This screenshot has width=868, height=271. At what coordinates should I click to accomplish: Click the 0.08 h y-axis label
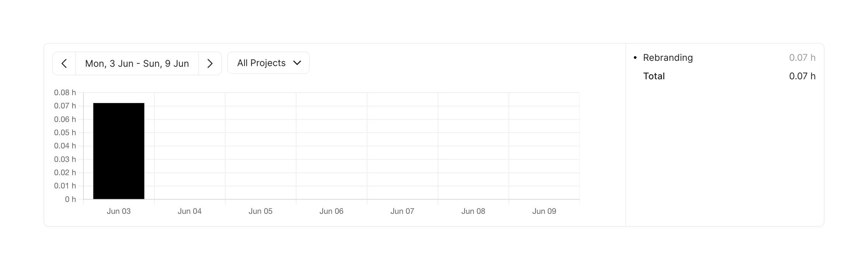pos(65,93)
